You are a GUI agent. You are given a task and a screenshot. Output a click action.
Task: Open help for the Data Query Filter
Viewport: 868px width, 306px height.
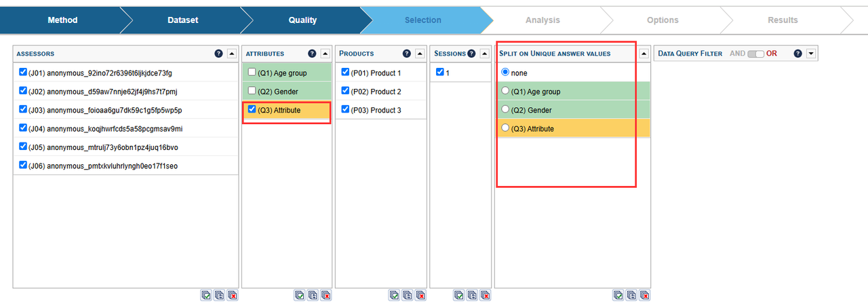798,53
